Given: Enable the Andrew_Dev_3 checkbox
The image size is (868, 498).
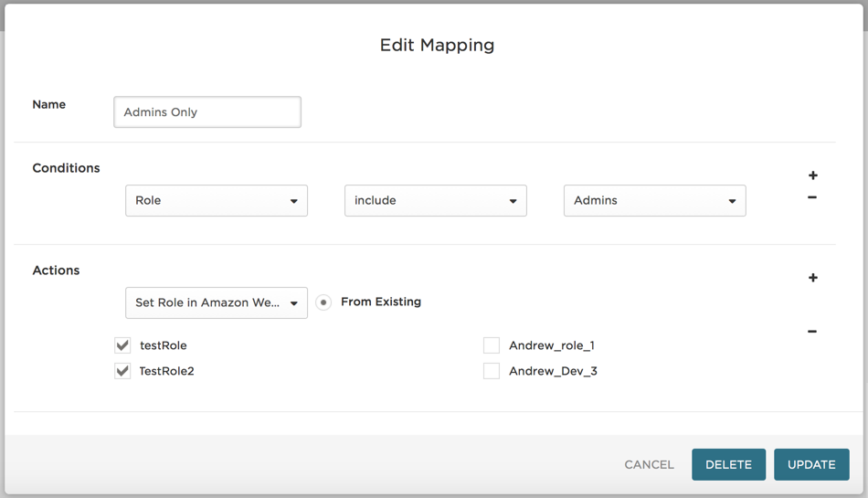Looking at the screenshot, I should click(492, 371).
